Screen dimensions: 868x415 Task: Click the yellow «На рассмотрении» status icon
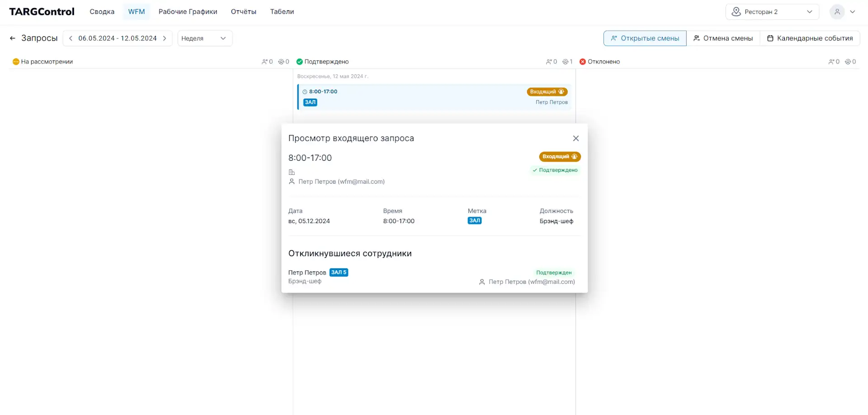[x=15, y=61]
